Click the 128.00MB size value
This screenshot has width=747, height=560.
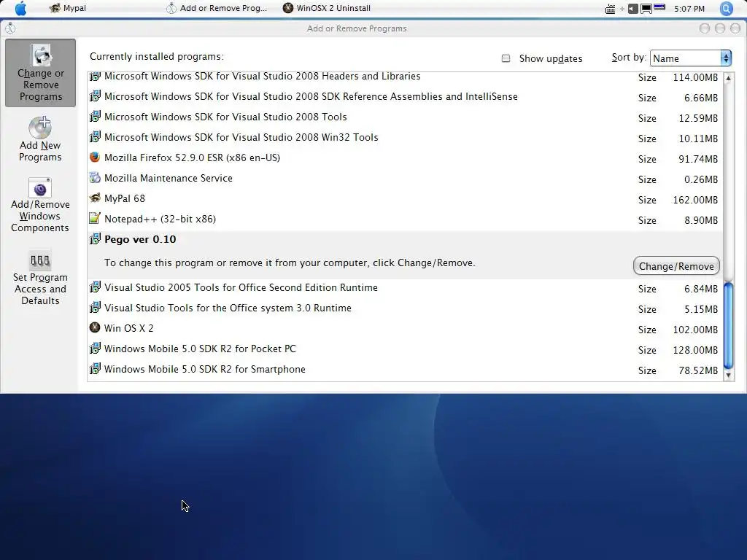(x=695, y=350)
